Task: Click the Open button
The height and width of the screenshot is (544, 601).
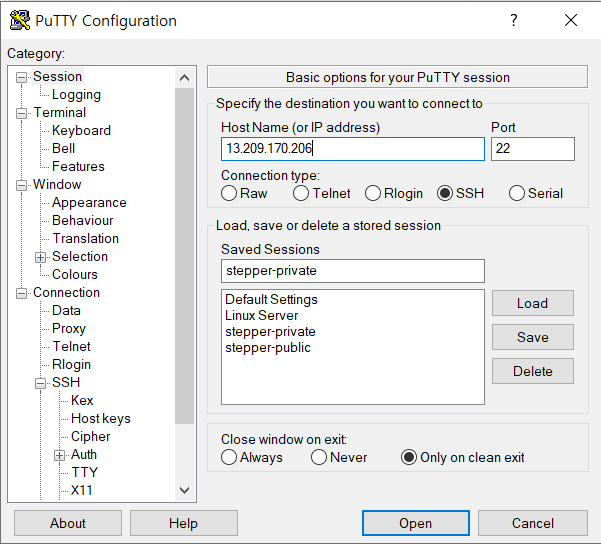Action: pos(416,523)
